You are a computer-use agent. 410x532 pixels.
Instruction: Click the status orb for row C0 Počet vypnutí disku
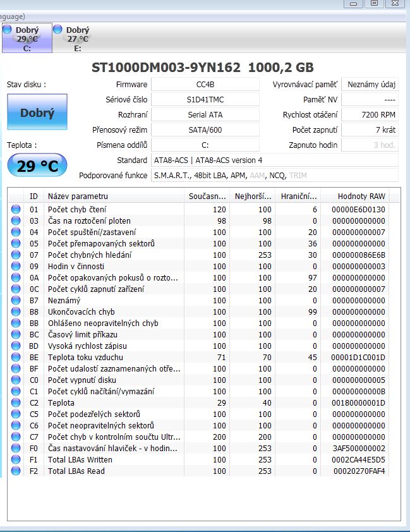pos(16,380)
